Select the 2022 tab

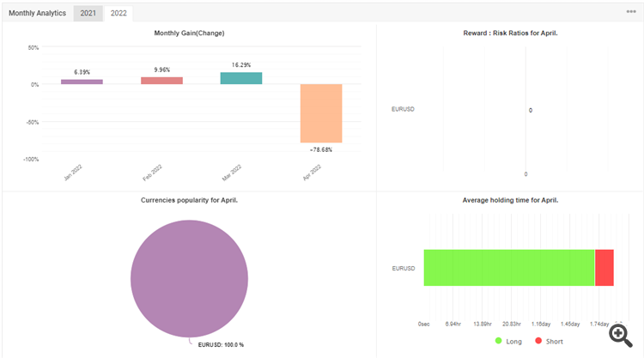[118, 13]
